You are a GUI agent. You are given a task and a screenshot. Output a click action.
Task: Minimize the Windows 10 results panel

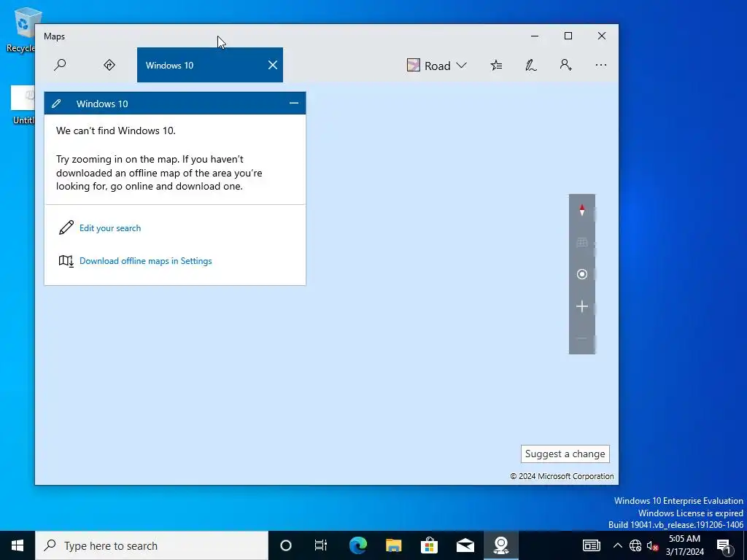pyautogui.click(x=294, y=104)
